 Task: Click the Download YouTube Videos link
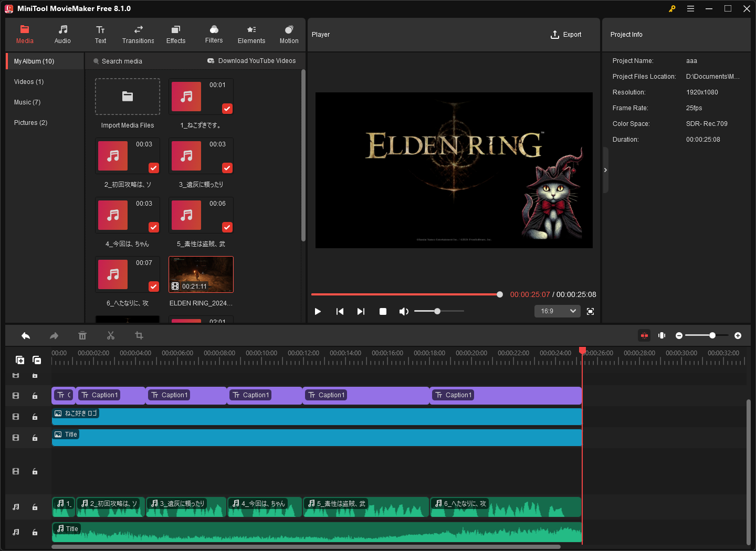(x=257, y=61)
